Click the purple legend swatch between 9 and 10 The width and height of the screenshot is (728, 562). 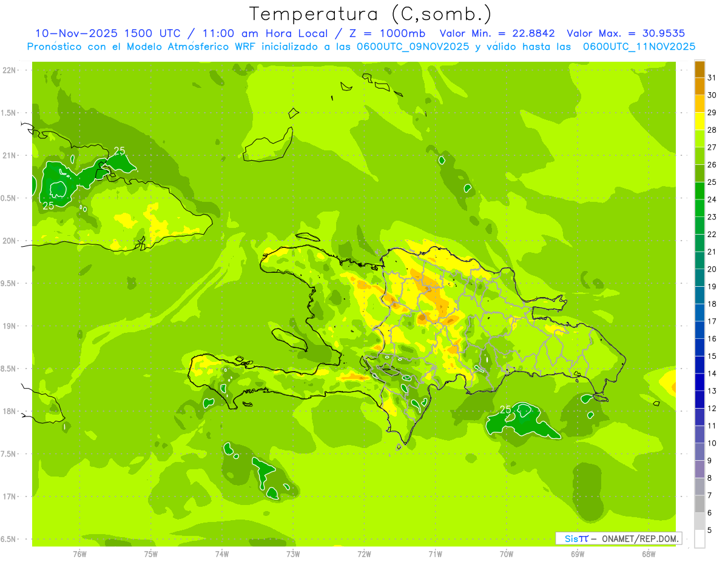(699, 452)
